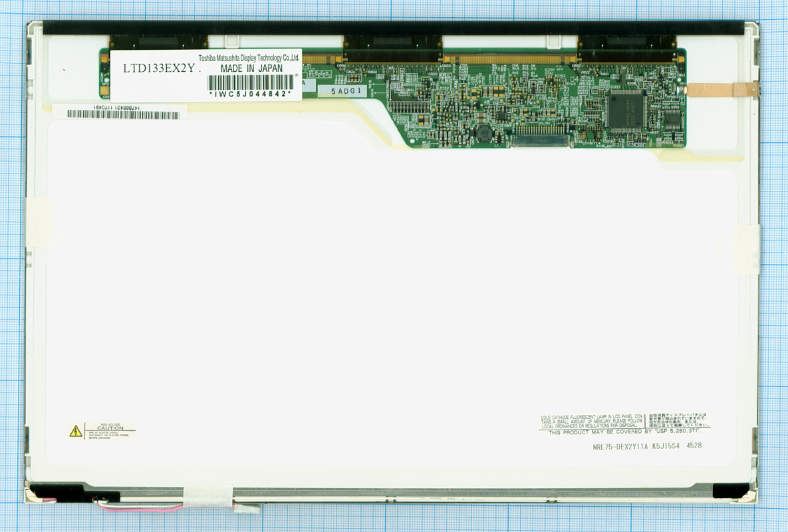Screen dimensions: 788x532
Task: Click the CAUTION label text
Action: [110, 428]
